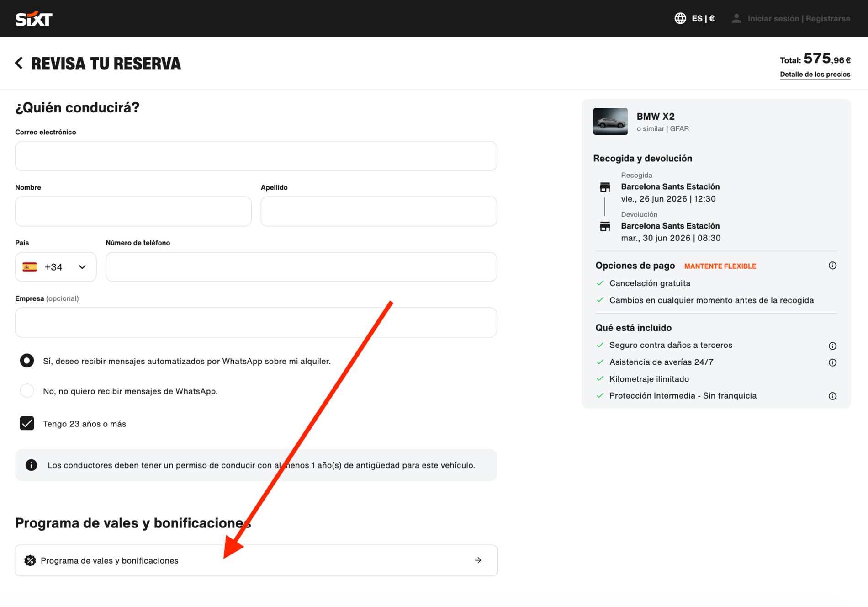Click the globe language icon

(x=680, y=18)
